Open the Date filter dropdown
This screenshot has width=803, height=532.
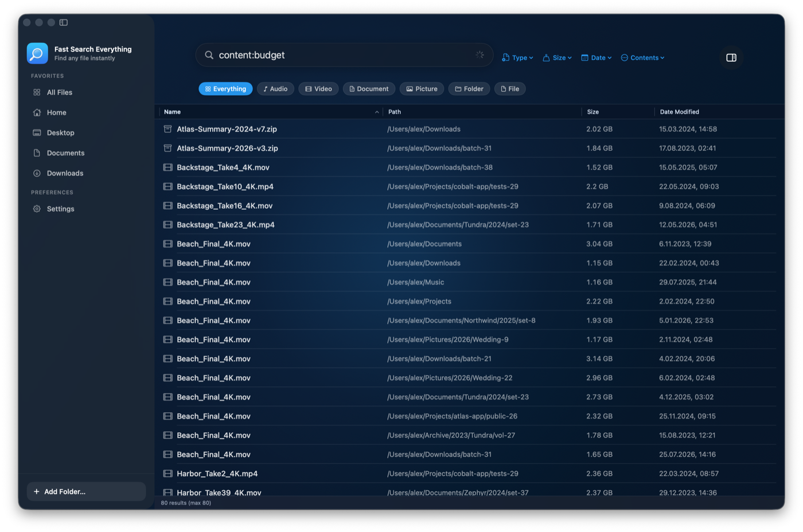[597, 58]
